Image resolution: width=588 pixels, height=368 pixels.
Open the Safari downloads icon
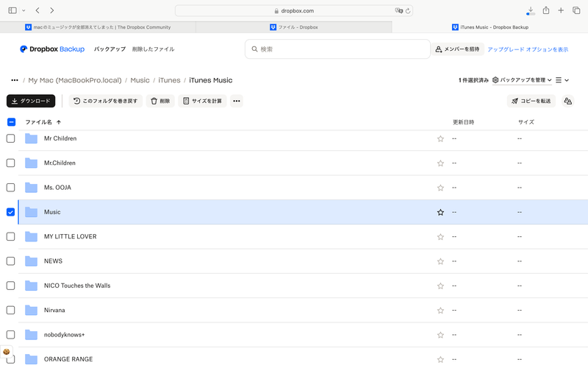pyautogui.click(x=530, y=10)
